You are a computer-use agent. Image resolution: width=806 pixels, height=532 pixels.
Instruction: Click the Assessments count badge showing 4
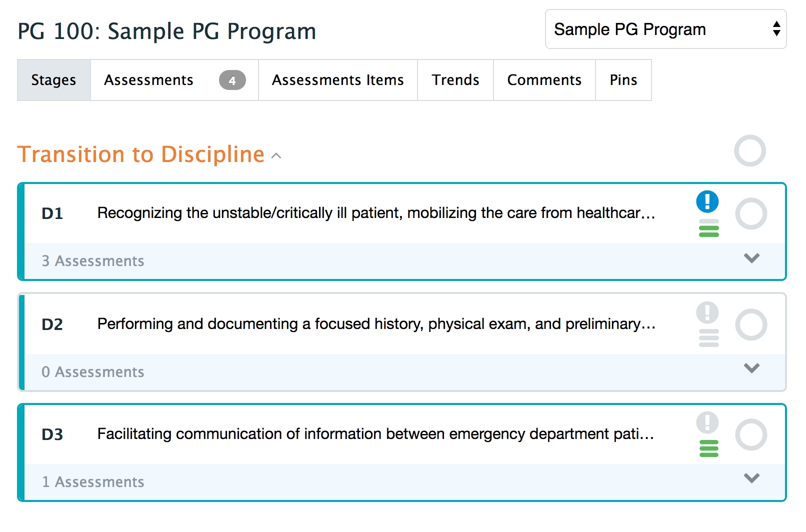(232, 80)
